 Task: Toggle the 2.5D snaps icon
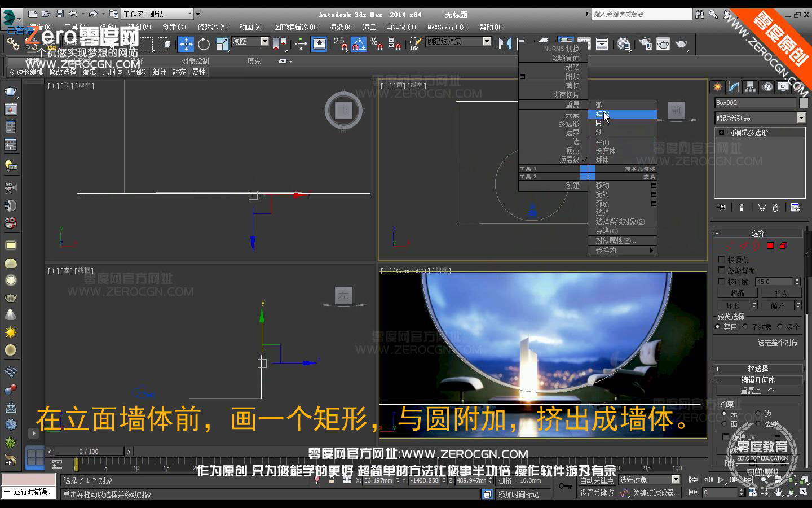pyautogui.click(x=341, y=43)
